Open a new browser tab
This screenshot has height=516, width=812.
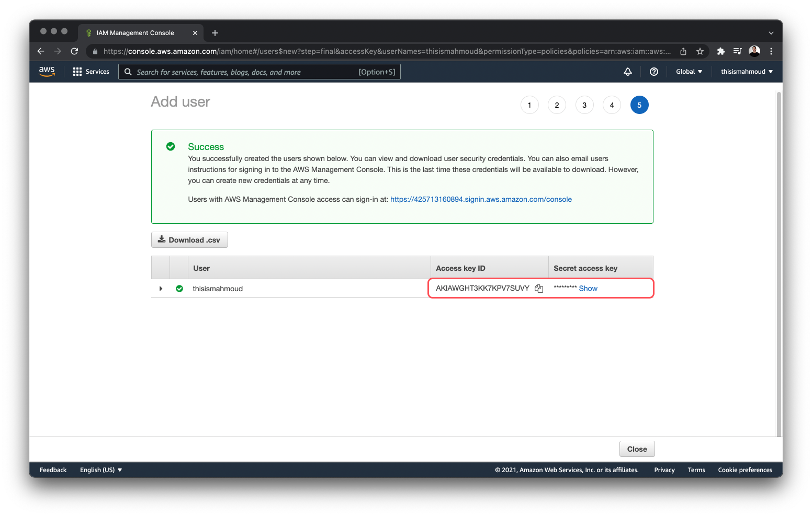pos(215,33)
